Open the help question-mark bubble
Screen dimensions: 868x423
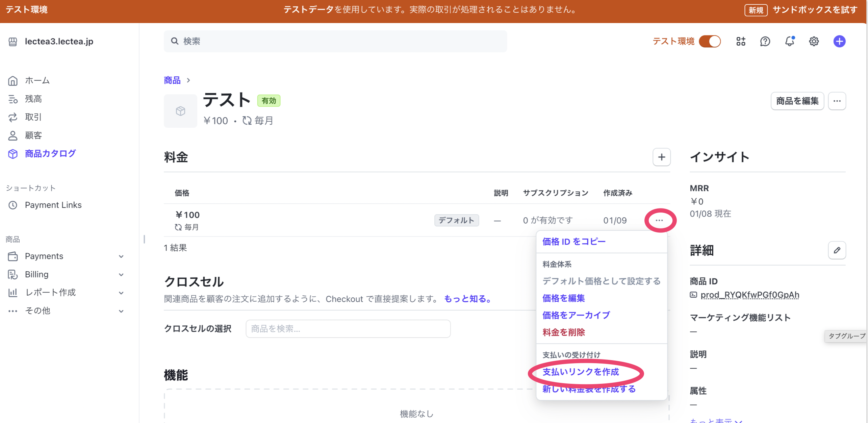pyautogui.click(x=765, y=41)
